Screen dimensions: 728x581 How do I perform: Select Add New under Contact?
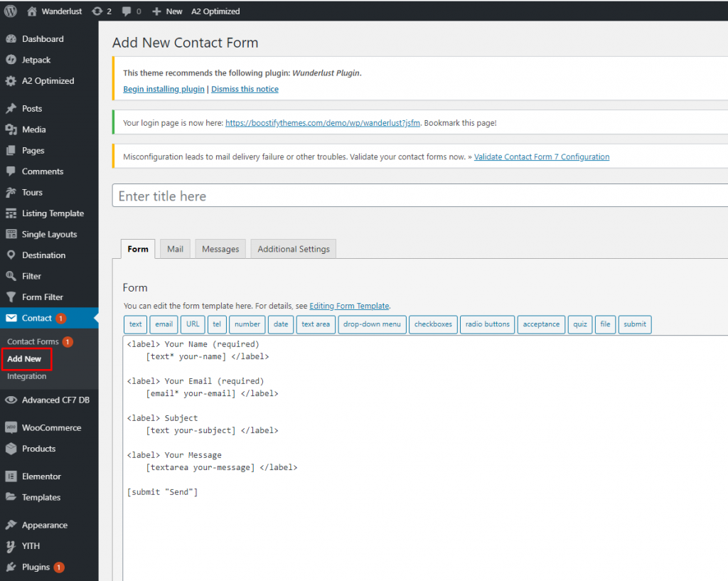pos(24,359)
